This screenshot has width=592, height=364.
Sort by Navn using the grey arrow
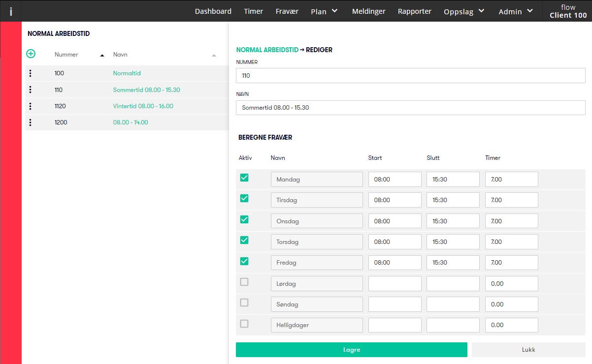[214, 56]
